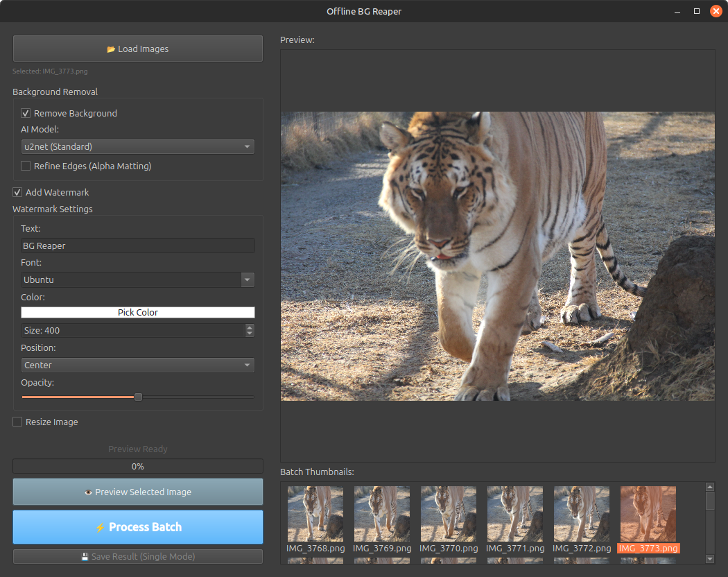728x577 pixels.
Task: Increase watermark size with up arrow
Action: coord(250,327)
